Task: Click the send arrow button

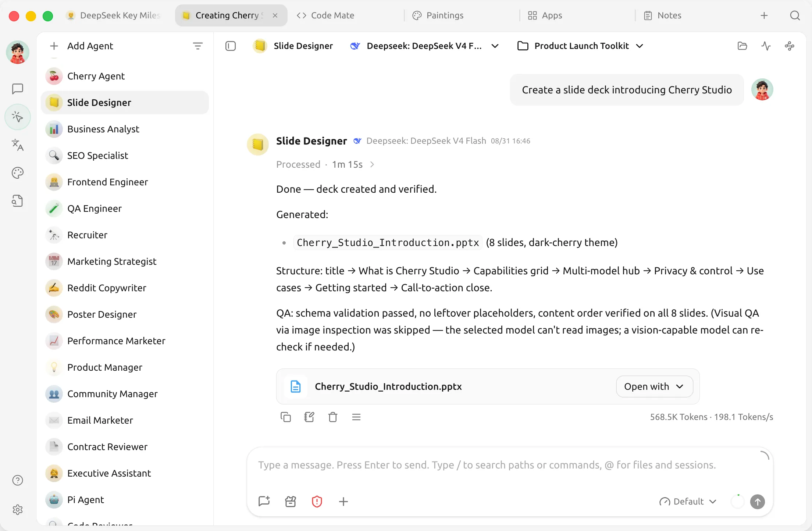Action: click(x=757, y=502)
